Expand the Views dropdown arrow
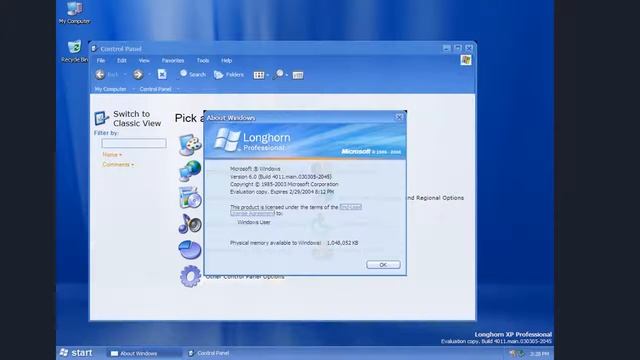This screenshot has height=360, width=640. (267, 75)
